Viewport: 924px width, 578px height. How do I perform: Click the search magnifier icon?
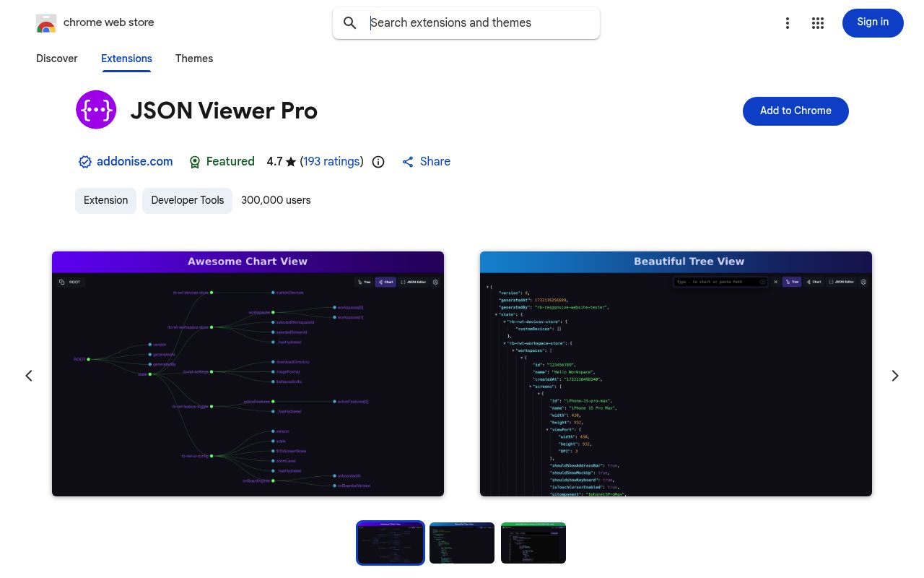click(x=350, y=23)
